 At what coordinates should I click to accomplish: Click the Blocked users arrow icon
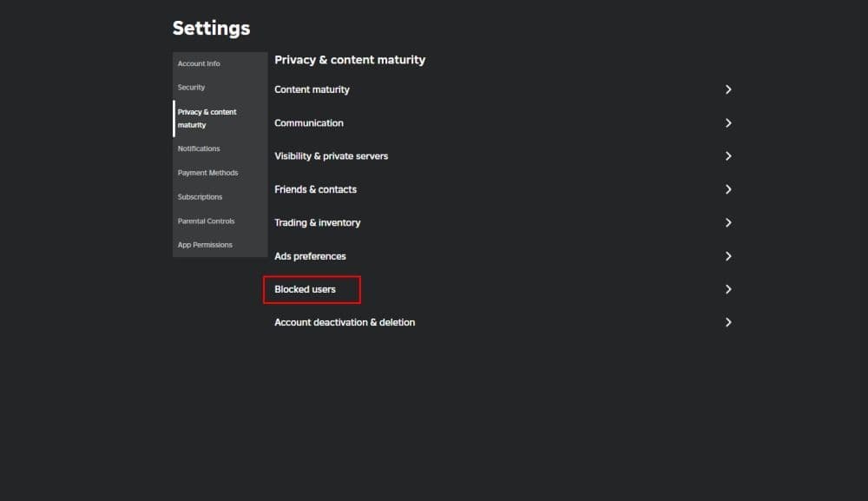pyautogui.click(x=728, y=289)
